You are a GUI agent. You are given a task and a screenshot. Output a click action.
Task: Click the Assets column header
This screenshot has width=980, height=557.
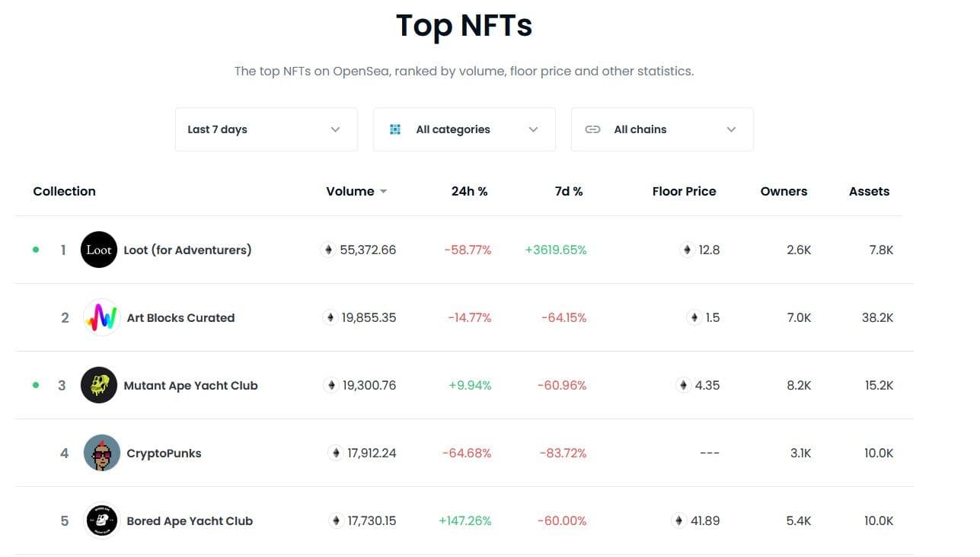click(869, 191)
